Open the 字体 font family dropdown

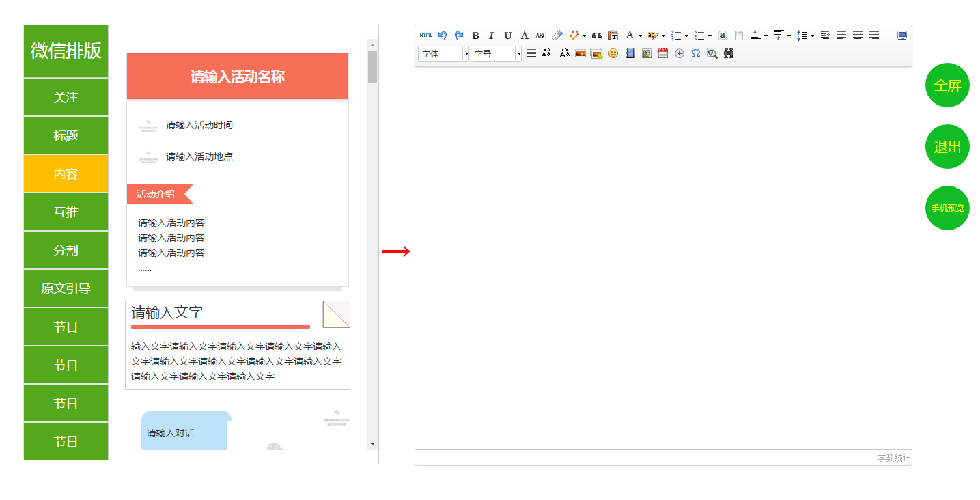pyautogui.click(x=444, y=53)
